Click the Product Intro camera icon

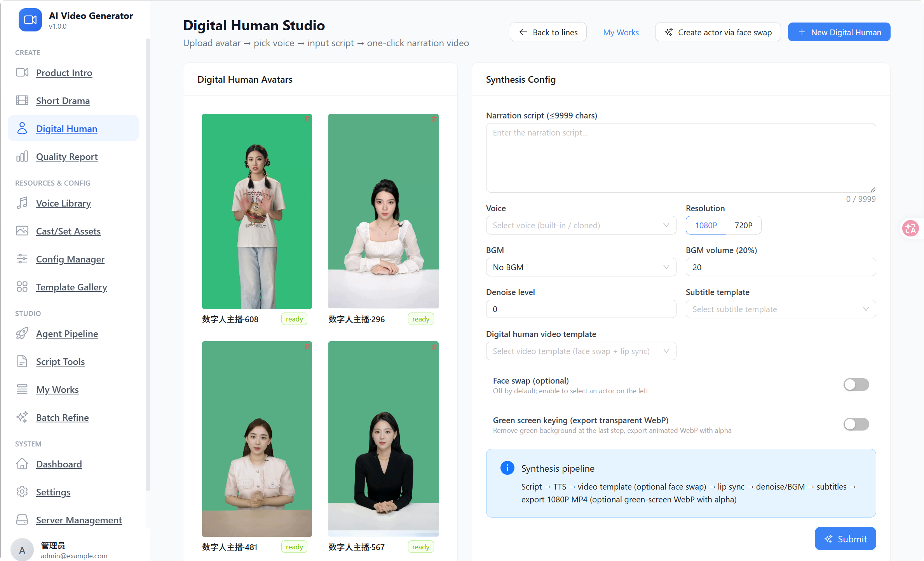click(x=22, y=73)
